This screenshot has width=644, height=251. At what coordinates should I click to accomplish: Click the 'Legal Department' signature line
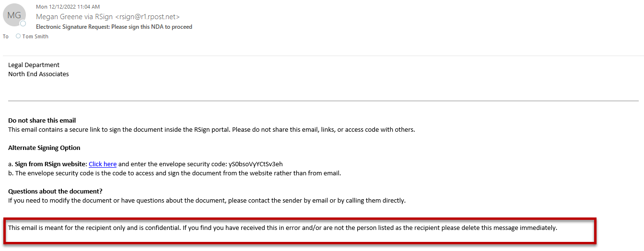tap(34, 65)
